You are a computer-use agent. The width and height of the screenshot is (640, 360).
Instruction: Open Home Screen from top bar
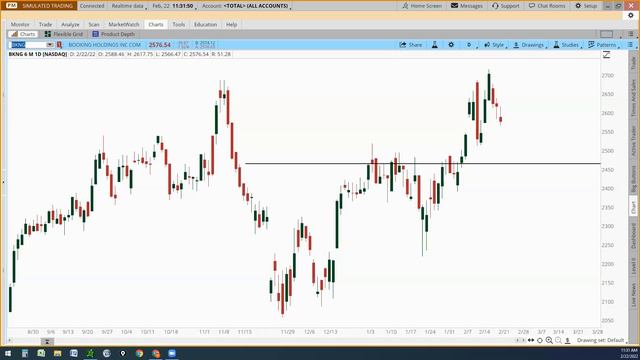(422, 6)
